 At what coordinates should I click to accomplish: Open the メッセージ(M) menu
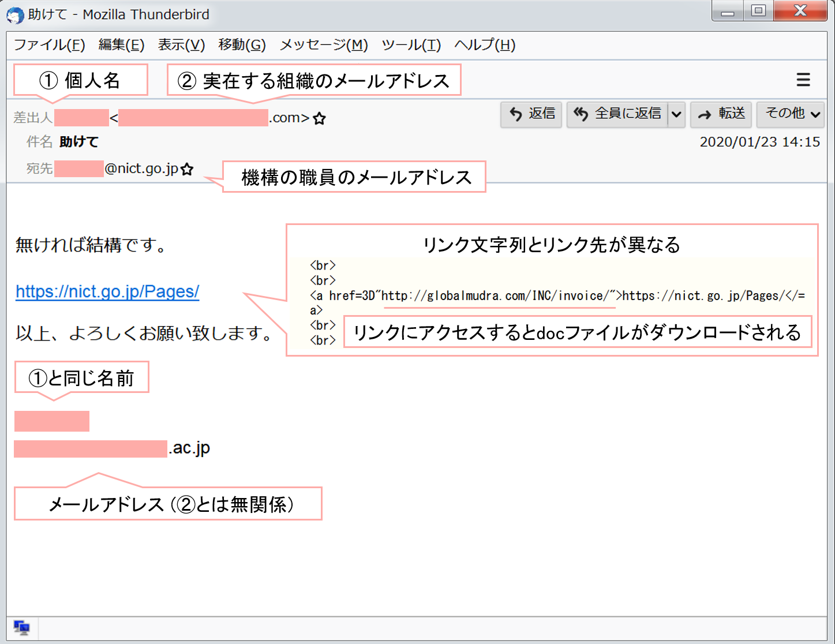point(324,45)
